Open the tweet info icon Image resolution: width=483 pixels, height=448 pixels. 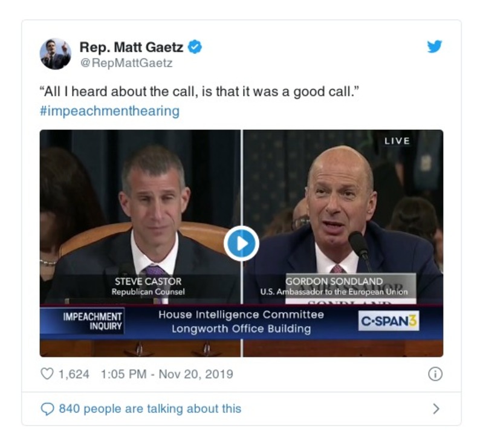click(x=434, y=374)
